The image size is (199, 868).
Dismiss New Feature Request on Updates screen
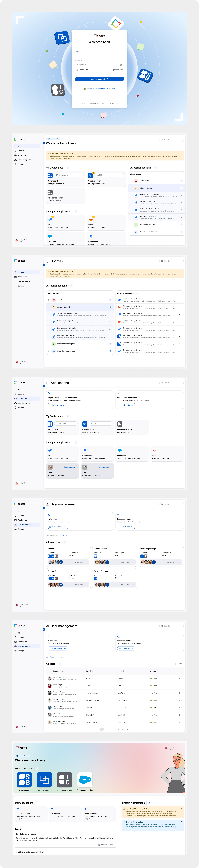click(x=110, y=322)
